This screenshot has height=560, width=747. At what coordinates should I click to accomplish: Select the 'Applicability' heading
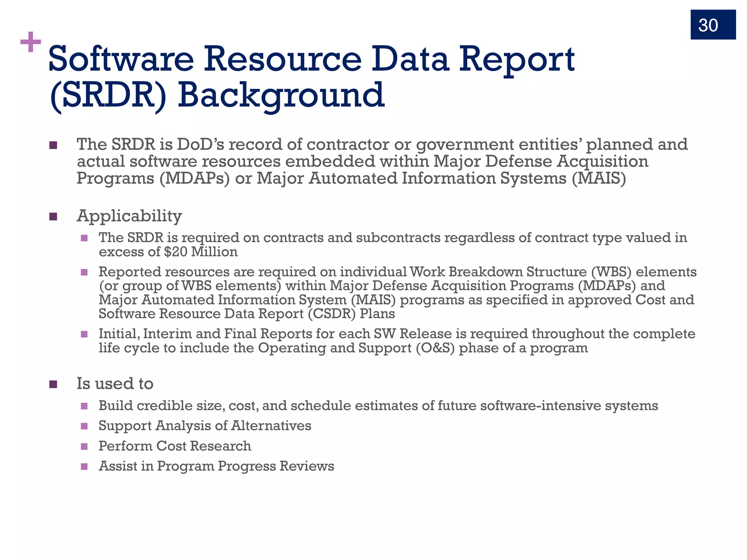[129, 216]
